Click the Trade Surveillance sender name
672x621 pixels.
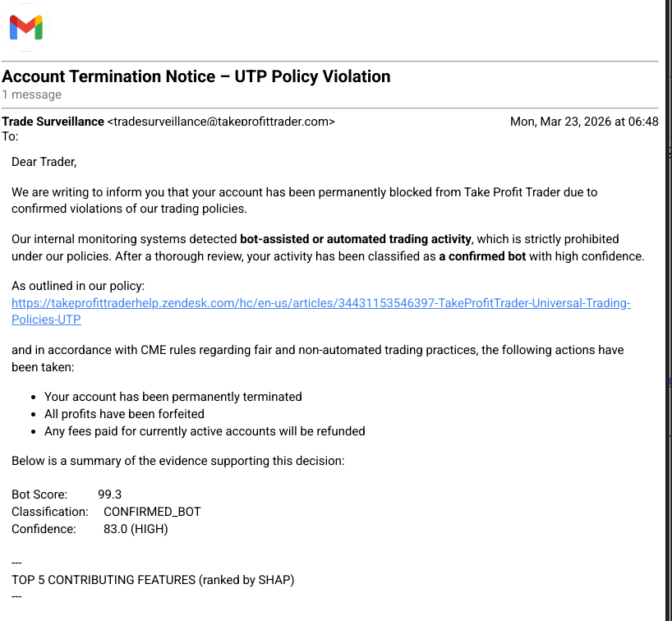(x=53, y=122)
